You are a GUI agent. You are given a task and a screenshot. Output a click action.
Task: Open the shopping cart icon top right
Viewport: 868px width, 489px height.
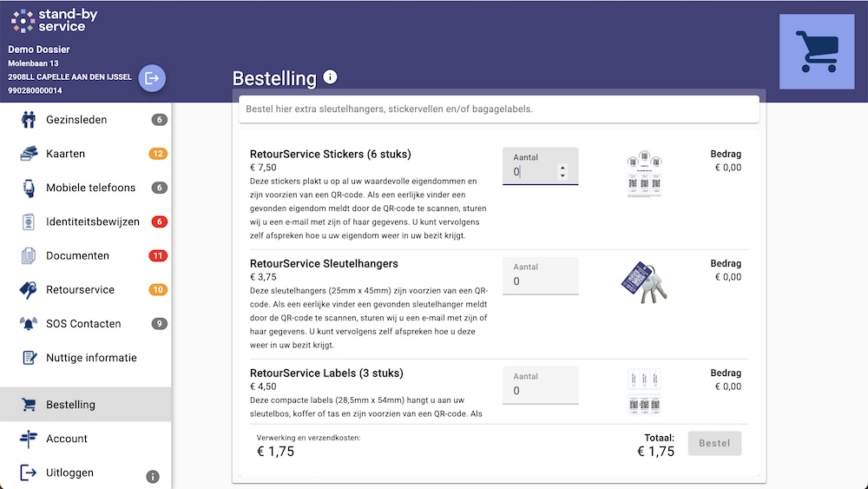(x=817, y=51)
